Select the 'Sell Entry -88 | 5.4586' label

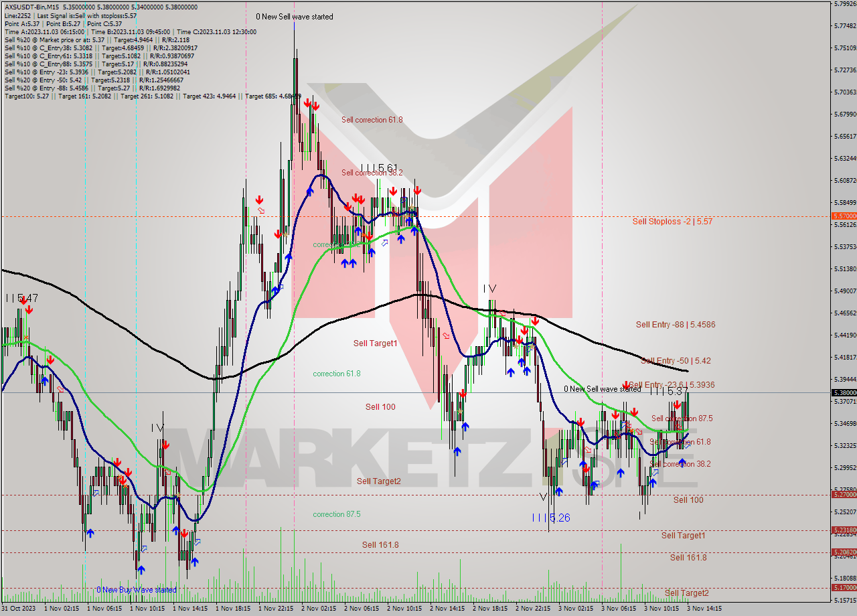click(x=676, y=325)
